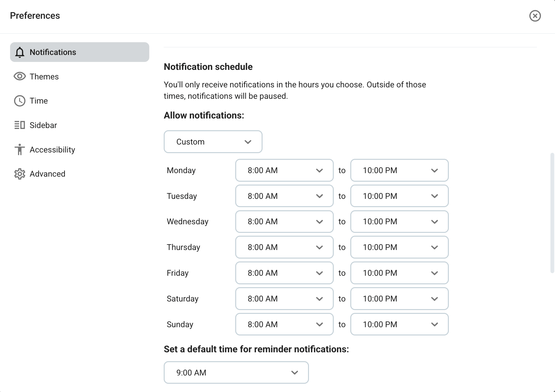Click the Monday row label
Viewport: 555px width, 392px height.
(x=181, y=171)
